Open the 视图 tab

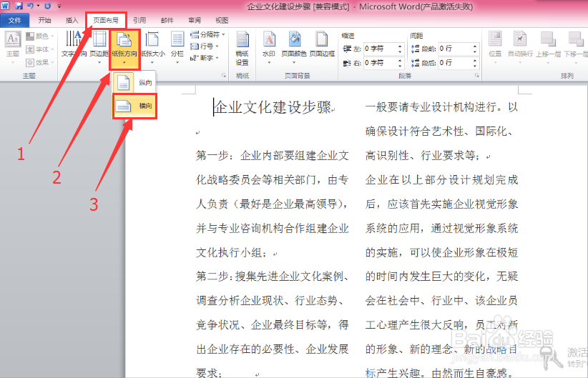point(222,20)
